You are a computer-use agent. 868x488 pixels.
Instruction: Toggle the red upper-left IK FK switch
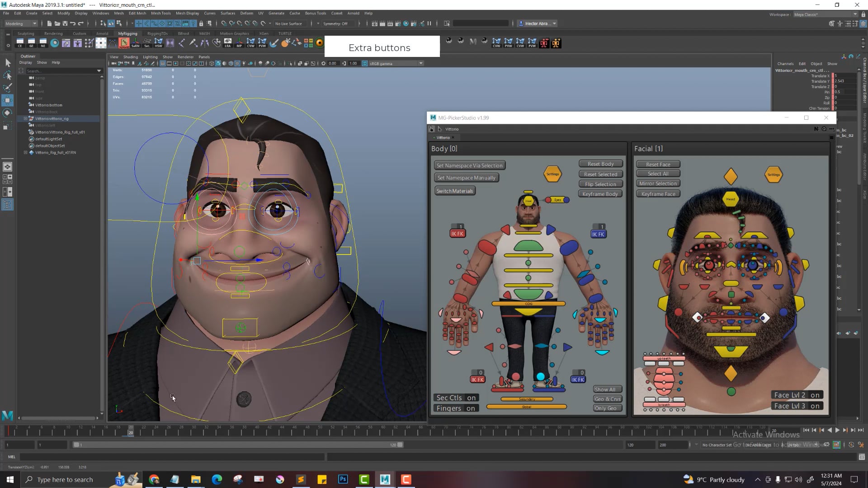click(x=458, y=234)
